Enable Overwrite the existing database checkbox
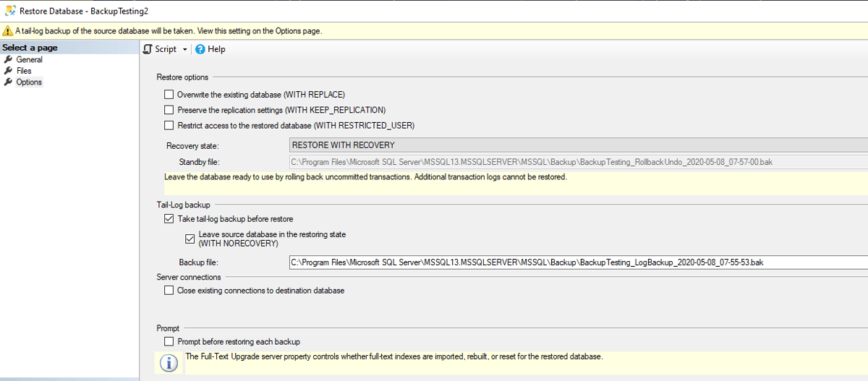The height and width of the screenshot is (381, 868). 169,95
